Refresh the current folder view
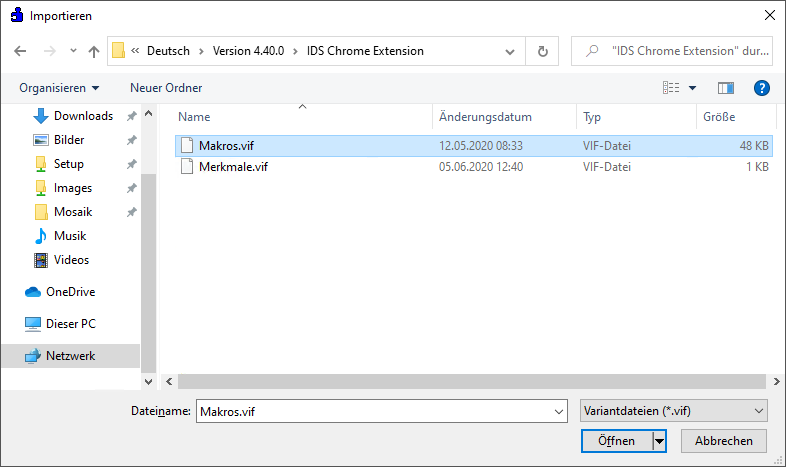Viewport: 786px width, 467px height. (x=542, y=51)
